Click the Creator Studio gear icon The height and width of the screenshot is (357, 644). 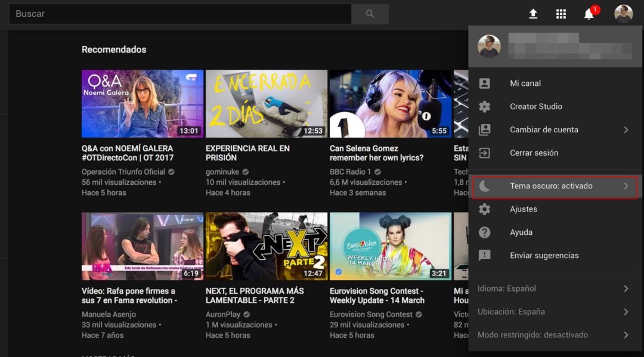point(484,106)
